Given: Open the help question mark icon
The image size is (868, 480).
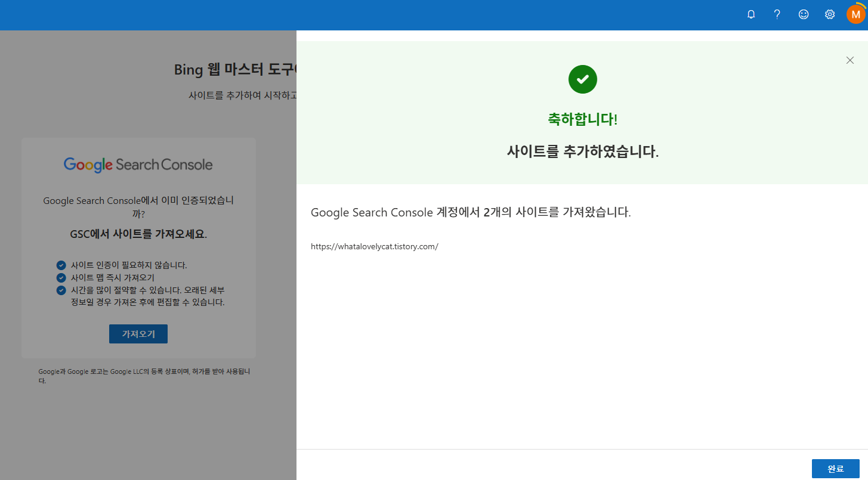Looking at the screenshot, I should click(x=777, y=14).
